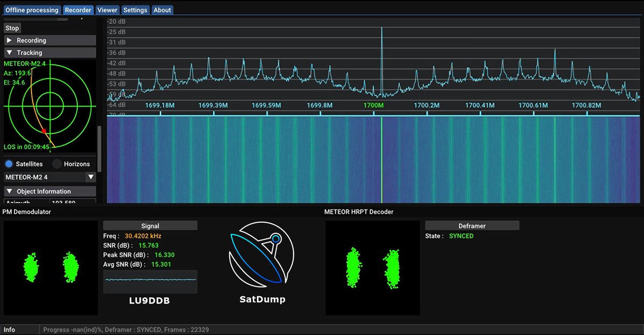Click the SNR history graph under Avg SNR
Screen dimensions: 644x335
click(x=150, y=281)
